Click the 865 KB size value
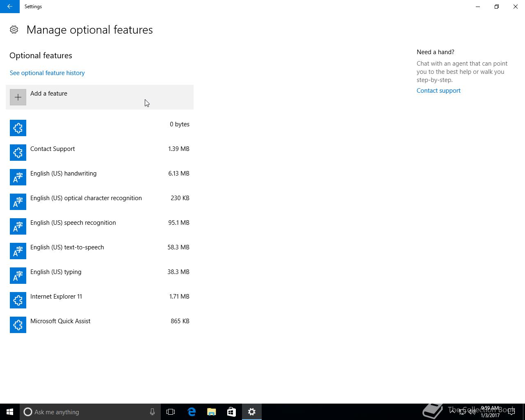This screenshot has height=420, width=525. coord(180,321)
